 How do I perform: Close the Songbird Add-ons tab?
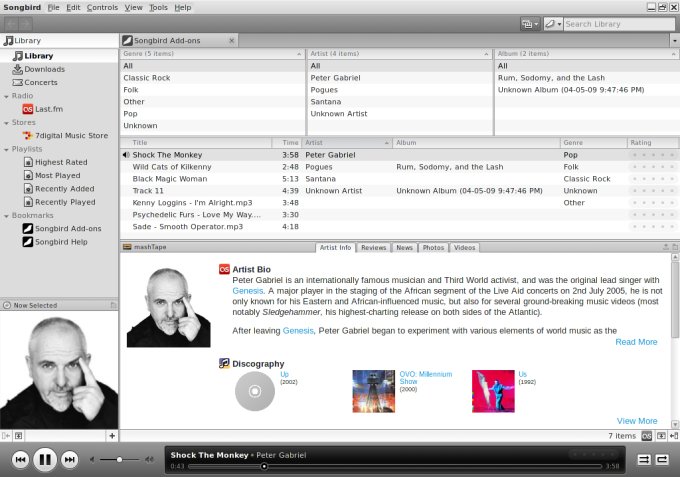(x=232, y=41)
